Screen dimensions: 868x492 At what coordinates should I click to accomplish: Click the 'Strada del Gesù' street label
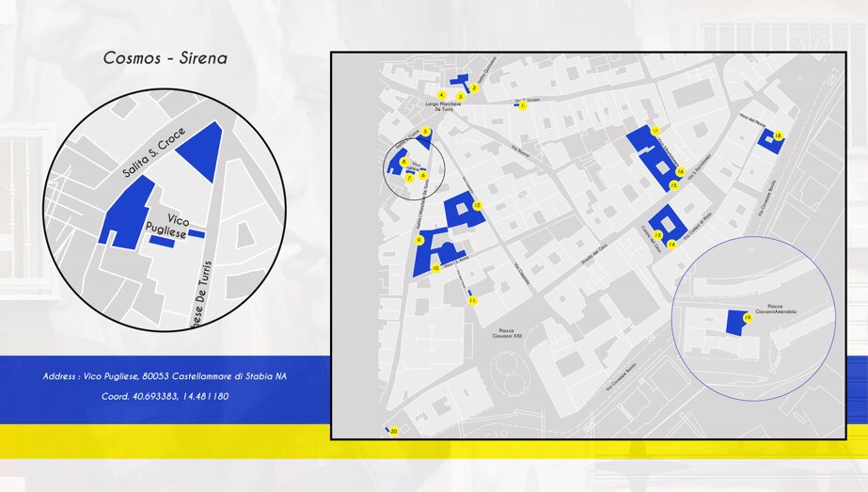(593, 256)
